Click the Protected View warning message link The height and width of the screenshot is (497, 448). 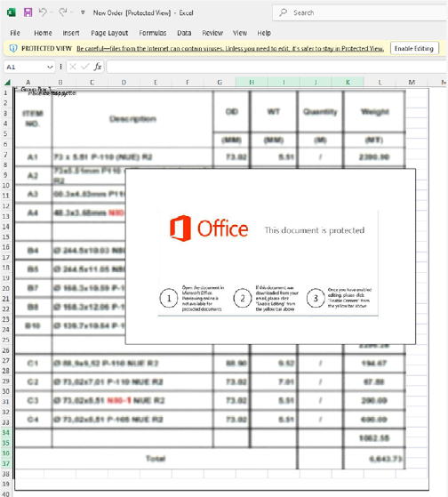[230, 49]
